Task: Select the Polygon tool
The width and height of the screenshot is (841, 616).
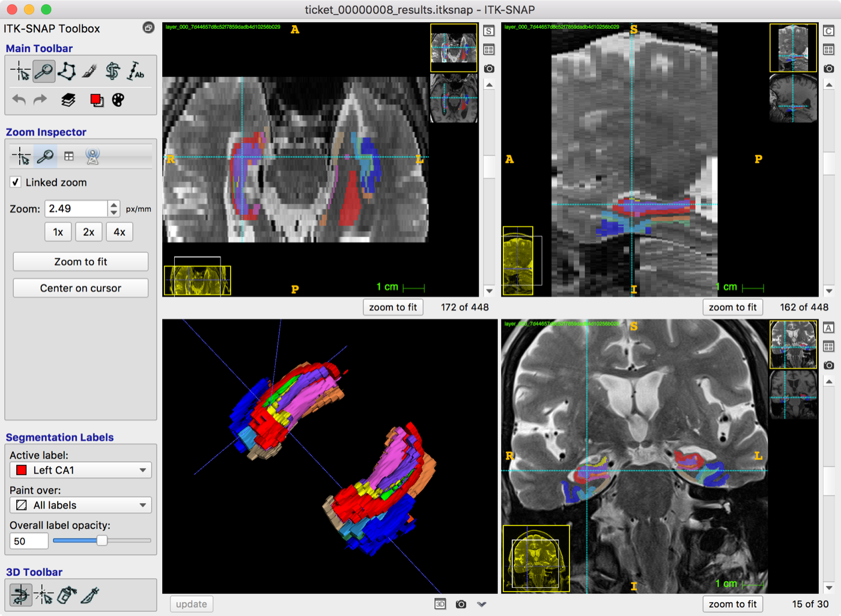Action: click(x=66, y=71)
